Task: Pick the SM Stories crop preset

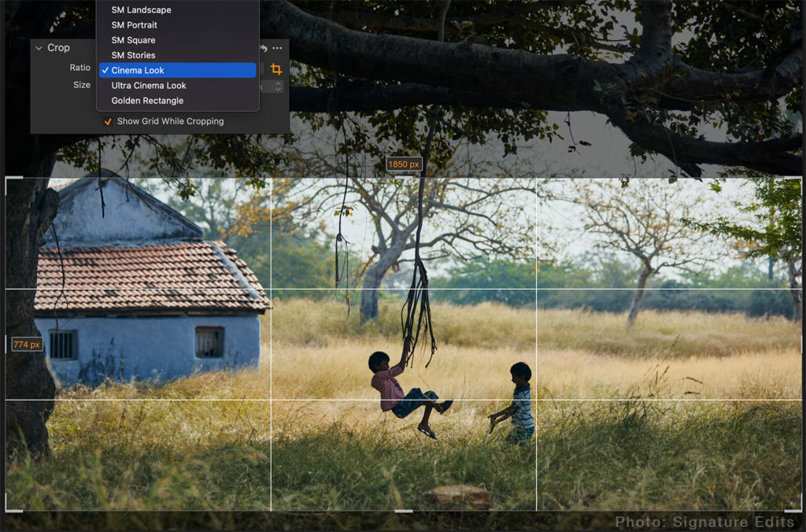Action: coord(132,55)
